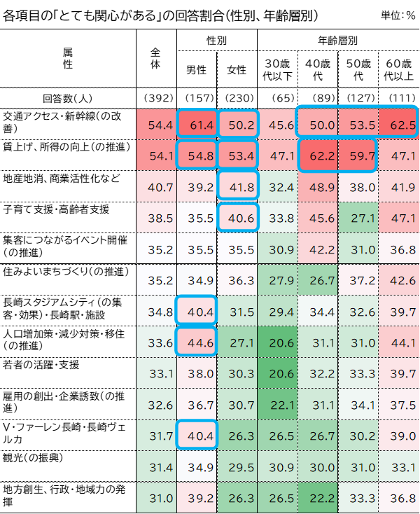Screen dimensions: 420x514
Task: Click the cell containing 42.6
Action: click(398, 280)
